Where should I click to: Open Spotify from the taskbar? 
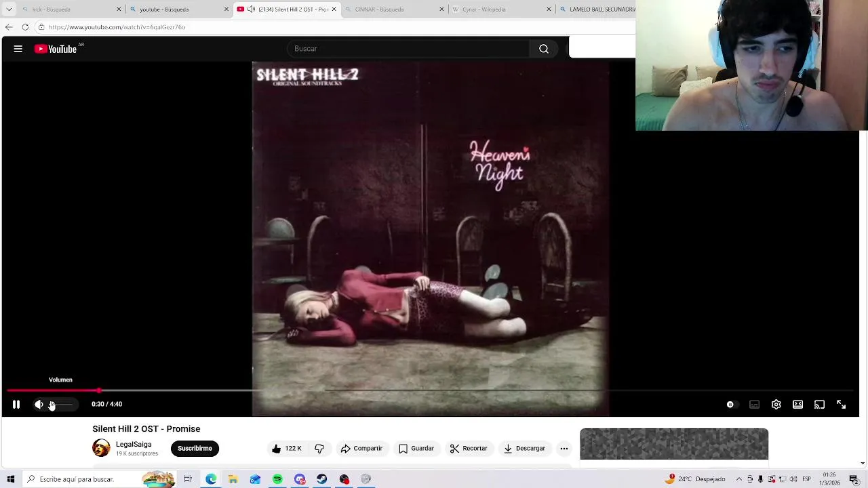tap(277, 479)
